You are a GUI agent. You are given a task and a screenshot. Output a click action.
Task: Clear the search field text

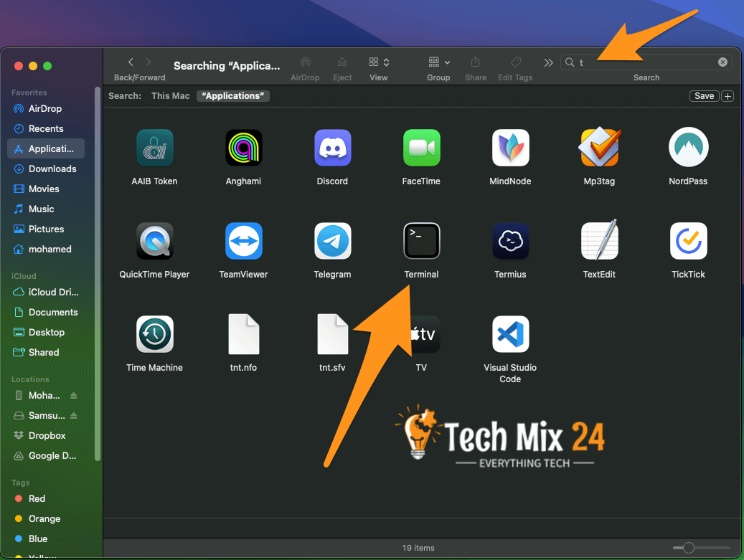(722, 62)
